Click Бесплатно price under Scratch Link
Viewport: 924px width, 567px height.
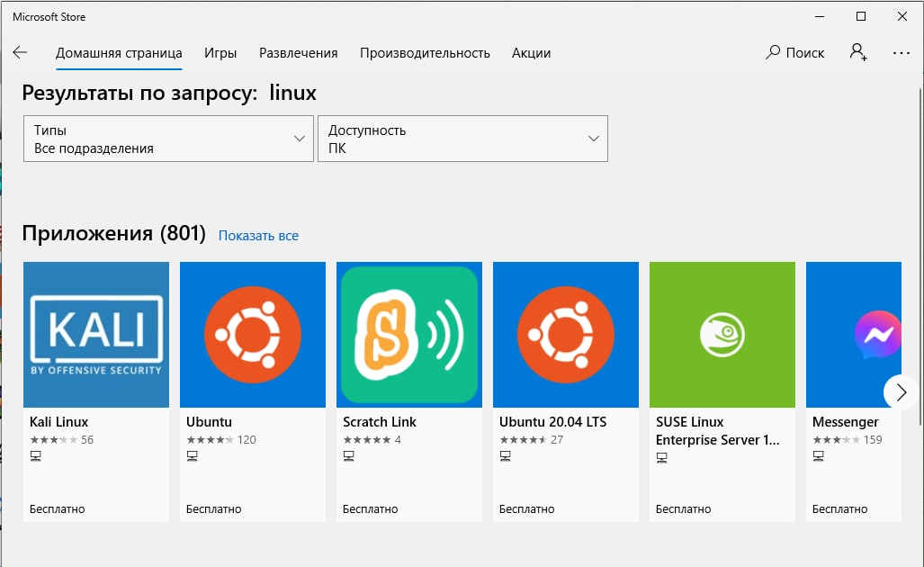(x=370, y=508)
